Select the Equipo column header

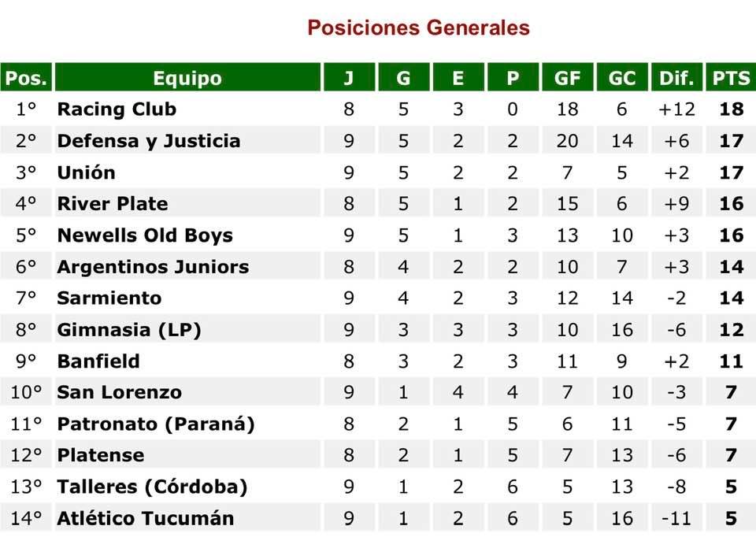point(187,77)
